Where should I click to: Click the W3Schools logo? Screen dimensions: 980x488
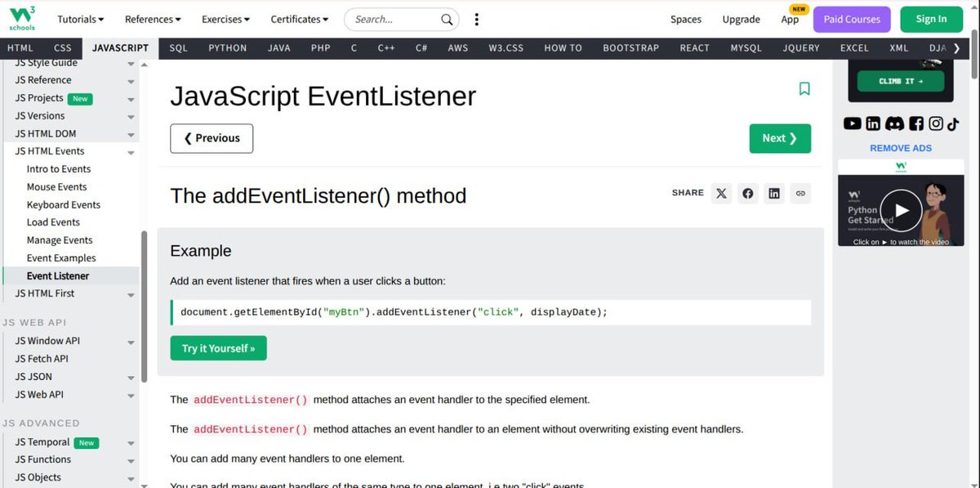(x=22, y=18)
